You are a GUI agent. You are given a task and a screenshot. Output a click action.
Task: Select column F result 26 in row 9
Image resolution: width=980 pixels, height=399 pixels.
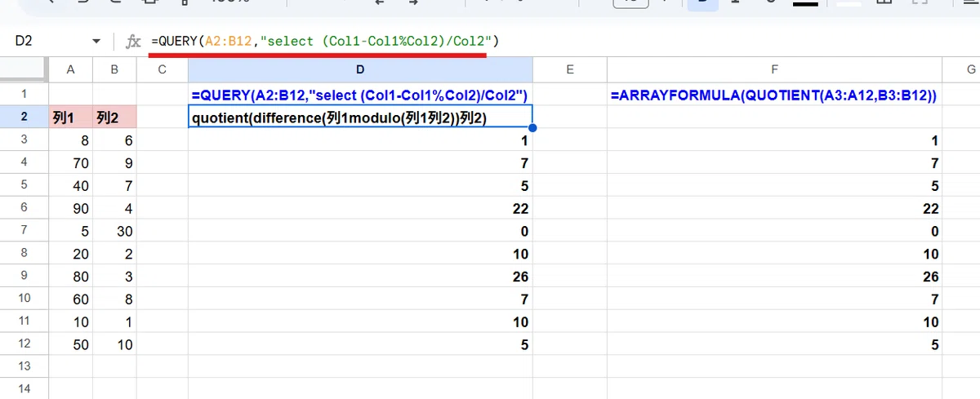pyautogui.click(x=774, y=277)
